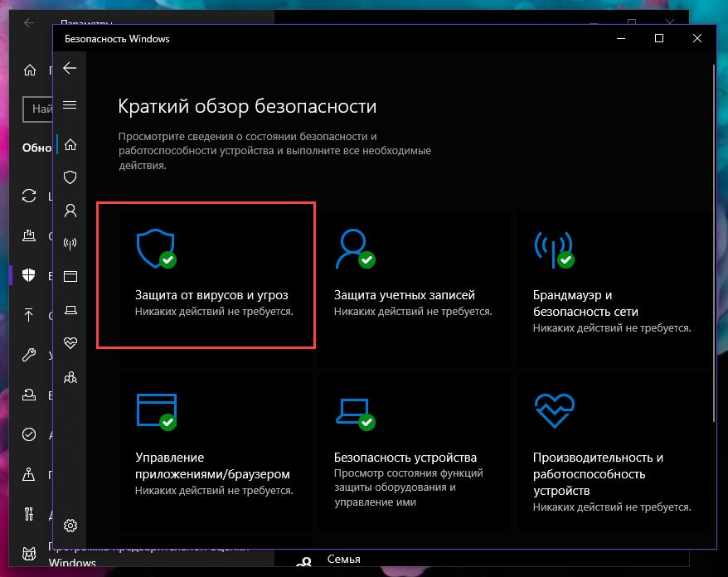The image size is (728, 577).
Task: Open Security settings gear icon
Action: pos(70,526)
